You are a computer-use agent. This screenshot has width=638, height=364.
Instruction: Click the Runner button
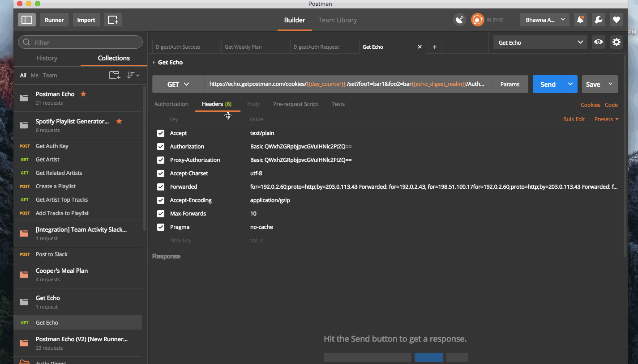pos(54,20)
